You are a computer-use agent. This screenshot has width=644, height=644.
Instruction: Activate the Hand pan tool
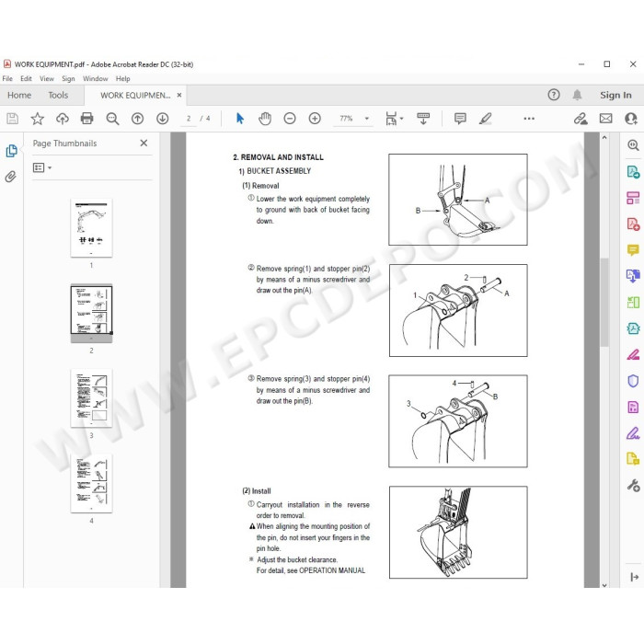click(x=265, y=119)
